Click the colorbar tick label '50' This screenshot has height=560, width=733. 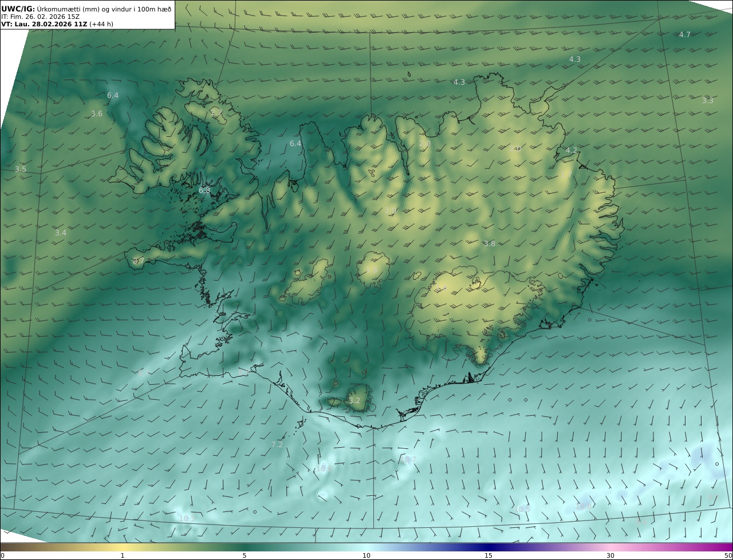728,555
